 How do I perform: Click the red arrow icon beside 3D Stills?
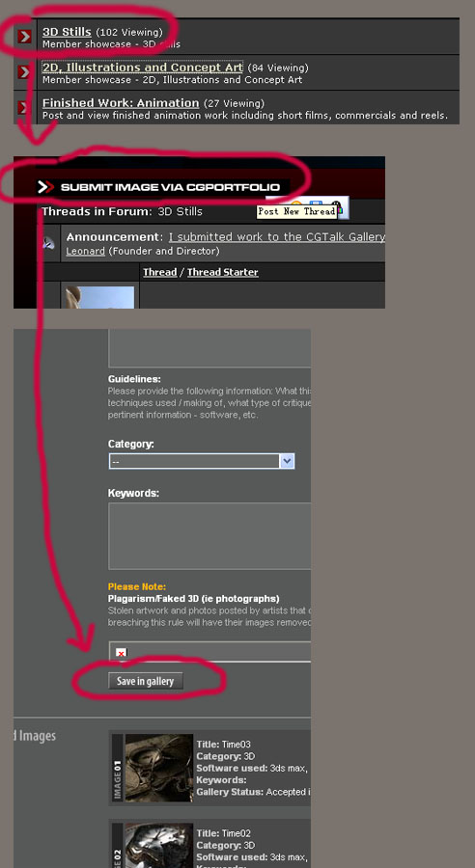tap(24, 37)
